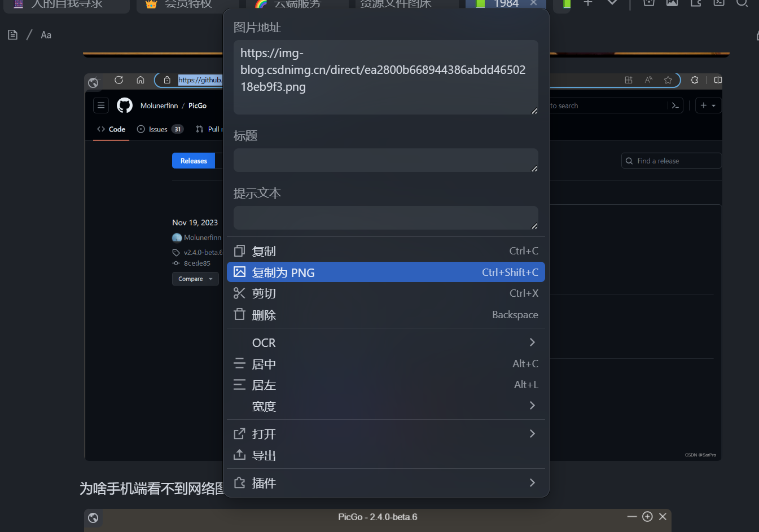Expand the 插件 submenu
This screenshot has height=532, width=759.
pyautogui.click(x=385, y=483)
